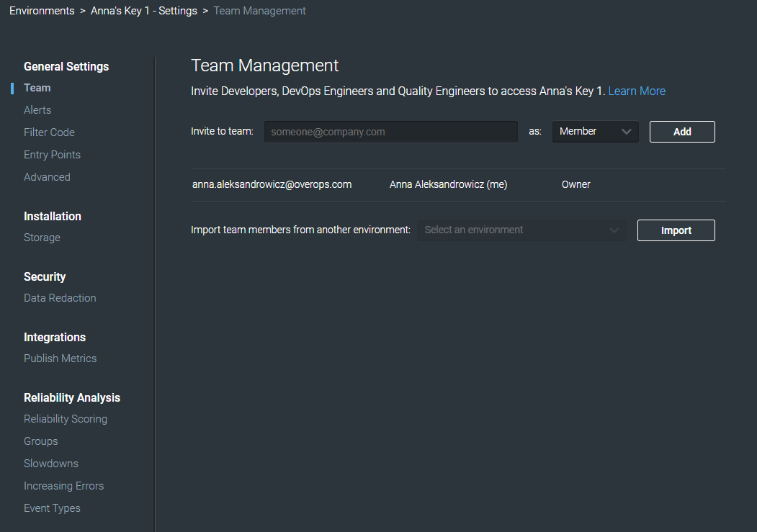Viewport: 757px width, 532px height.
Task: Open the Member role dropdown
Action: (595, 132)
